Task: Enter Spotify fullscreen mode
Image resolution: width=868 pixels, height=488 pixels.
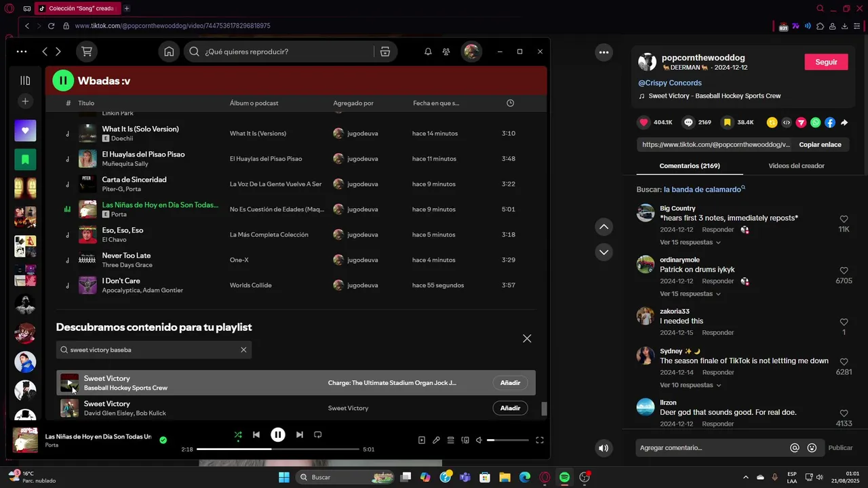Action: (x=540, y=441)
